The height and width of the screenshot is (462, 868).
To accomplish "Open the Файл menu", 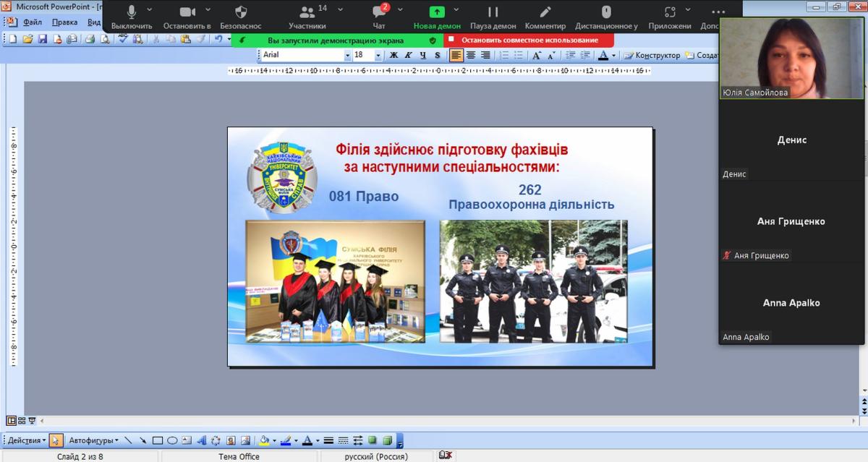I will pyautogui.click(x=32, y=22).
